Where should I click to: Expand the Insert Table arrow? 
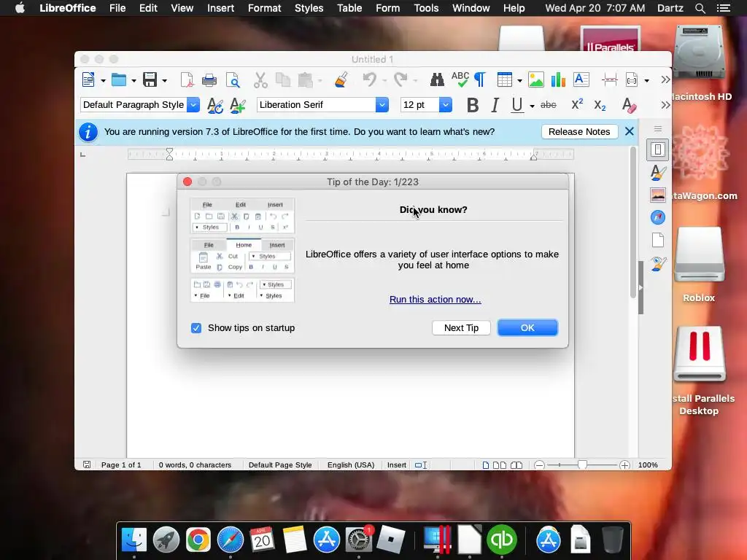pos(519,80)
